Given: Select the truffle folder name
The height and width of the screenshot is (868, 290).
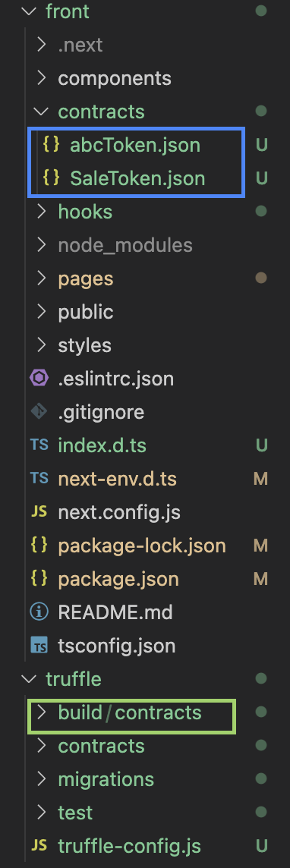Looking at the screenshot, I should (74, 679).
